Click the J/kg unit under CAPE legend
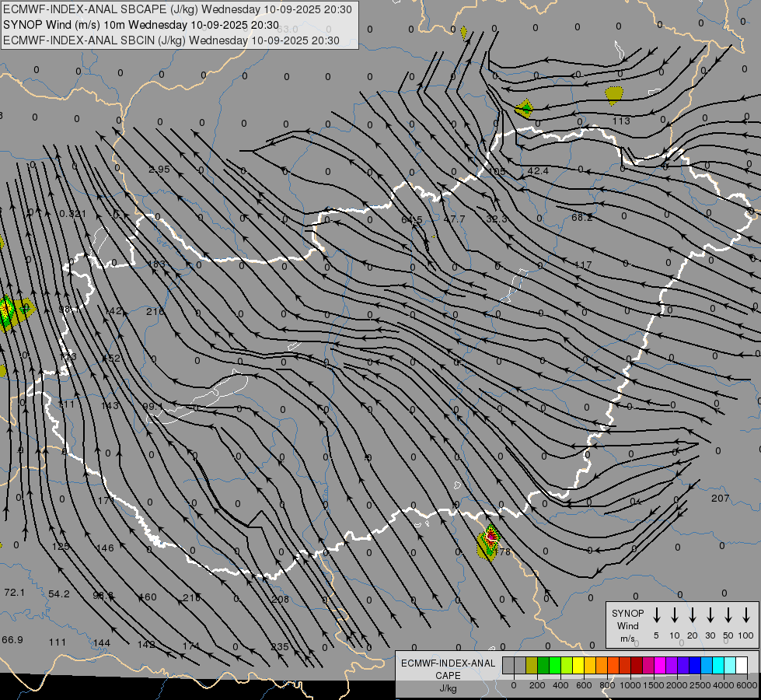This screenshot has width=761, height=700. pyautogui.click(x=448, y=688)
